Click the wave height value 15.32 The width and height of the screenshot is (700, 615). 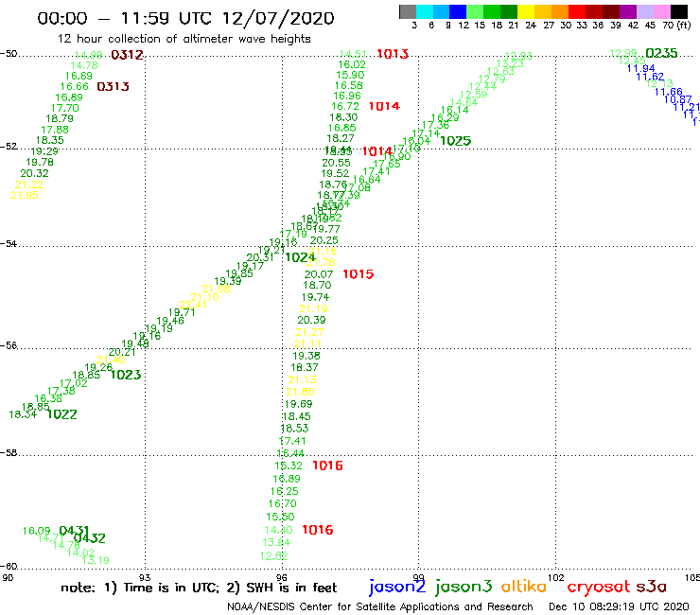(289, 466)
